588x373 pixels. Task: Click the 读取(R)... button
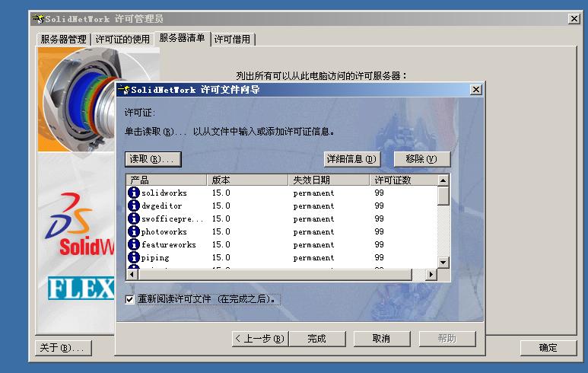[153, 159]
